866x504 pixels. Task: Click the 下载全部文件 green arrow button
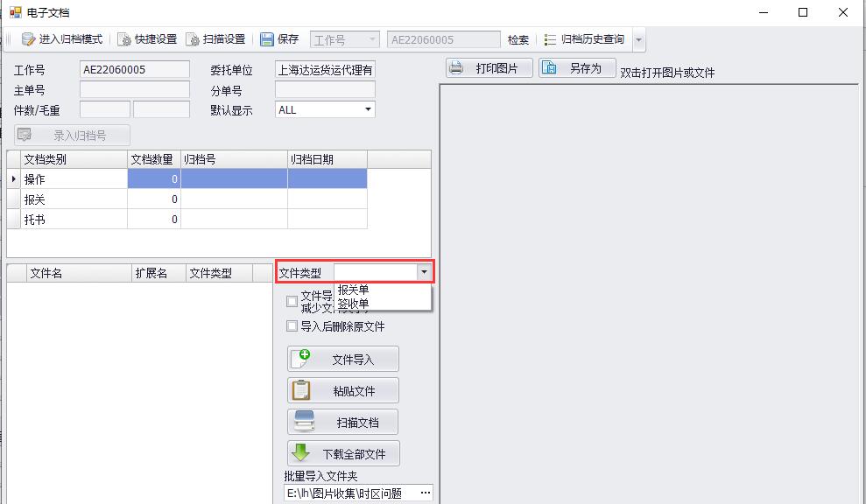click(x=343, y=454)
